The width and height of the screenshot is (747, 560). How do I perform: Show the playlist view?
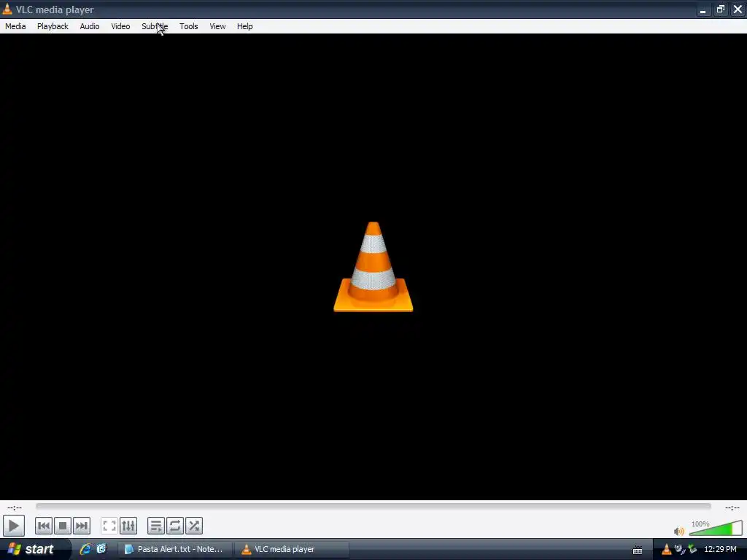[x=156, y=526]
